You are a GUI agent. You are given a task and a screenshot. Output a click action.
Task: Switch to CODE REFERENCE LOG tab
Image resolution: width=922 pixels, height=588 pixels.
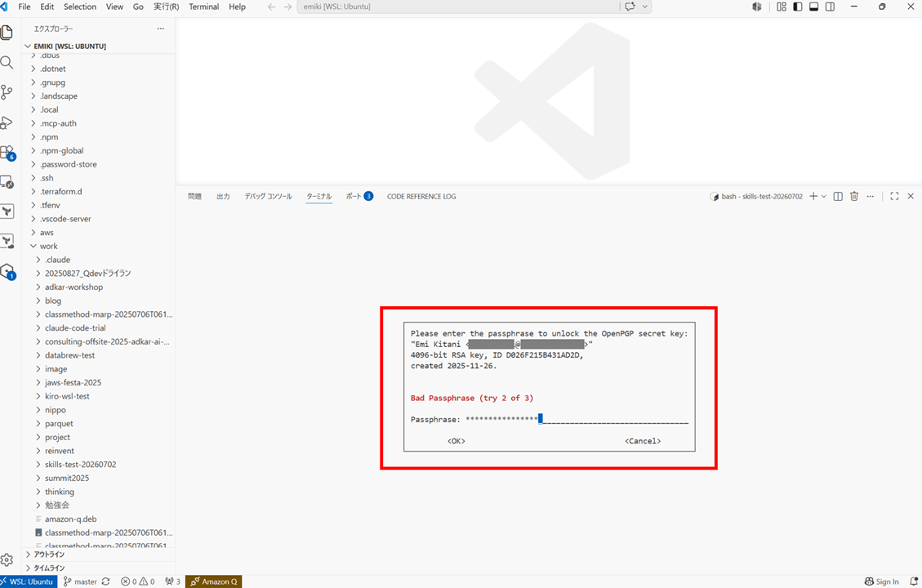[x=421, y=196]
